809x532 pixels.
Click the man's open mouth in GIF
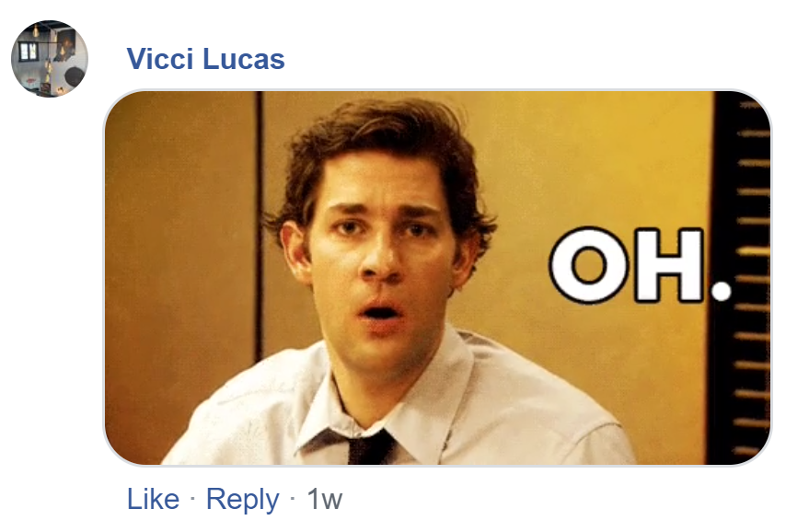(x=380, y=313)
